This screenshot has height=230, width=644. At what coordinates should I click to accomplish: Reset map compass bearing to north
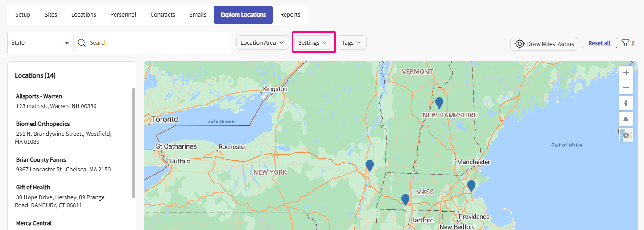coord(626,103)
